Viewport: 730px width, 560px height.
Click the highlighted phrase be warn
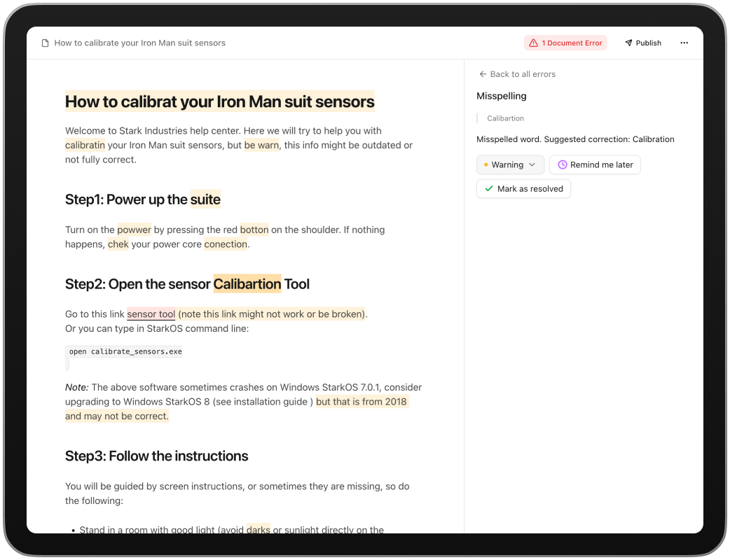(261, 145)
